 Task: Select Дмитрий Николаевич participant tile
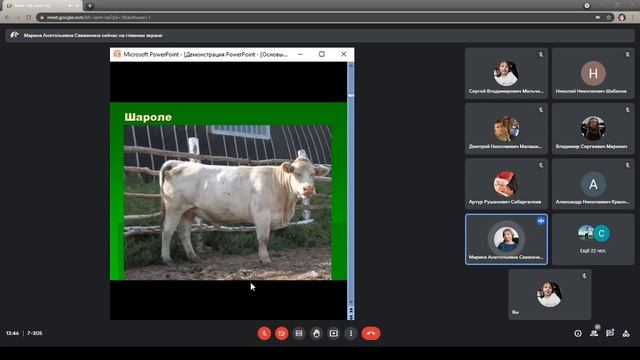click(x=506, y=129)
